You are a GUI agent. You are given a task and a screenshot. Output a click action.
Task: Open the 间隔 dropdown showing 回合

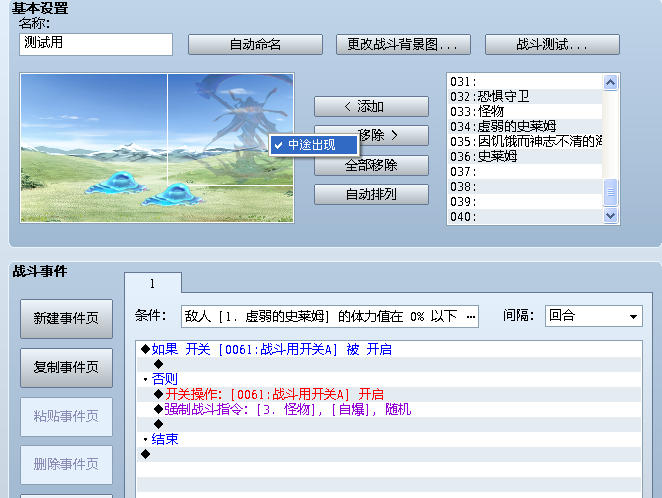pos(594,316)
